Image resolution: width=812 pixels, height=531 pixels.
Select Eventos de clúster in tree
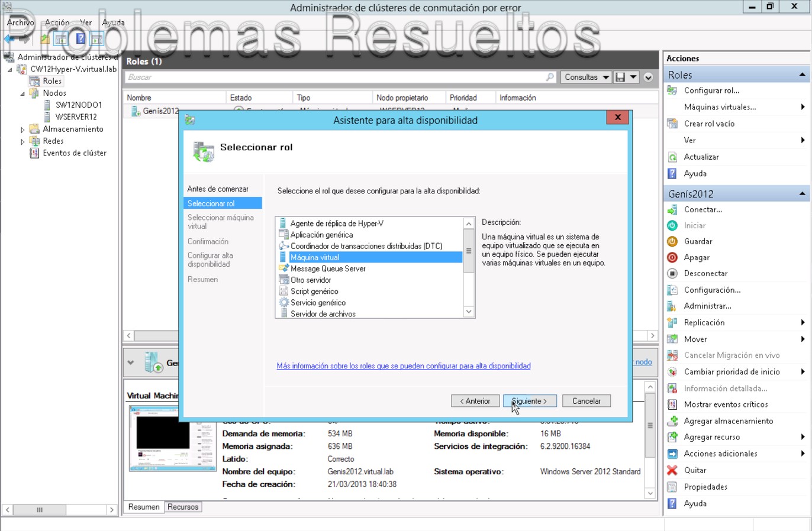[75, 153]
